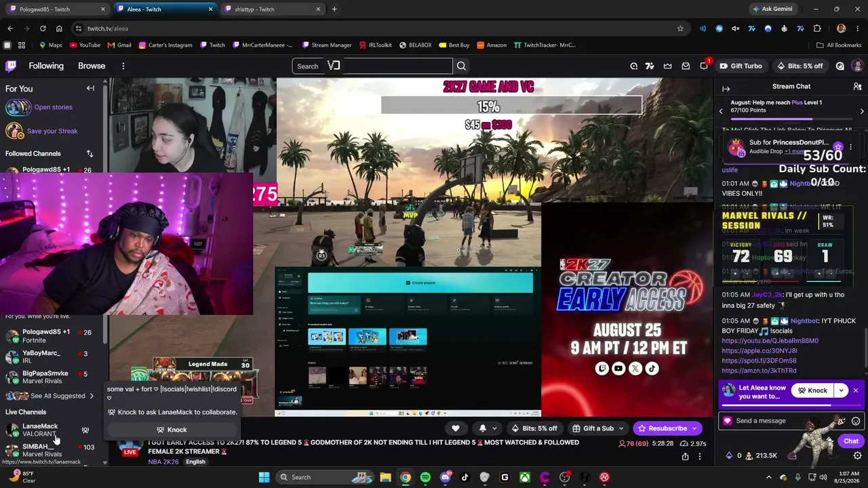Image resolution: width=868 pixels, height=488 pixels.
Task: Click the Ask Gemini button
Action: (x=772, y=9)
